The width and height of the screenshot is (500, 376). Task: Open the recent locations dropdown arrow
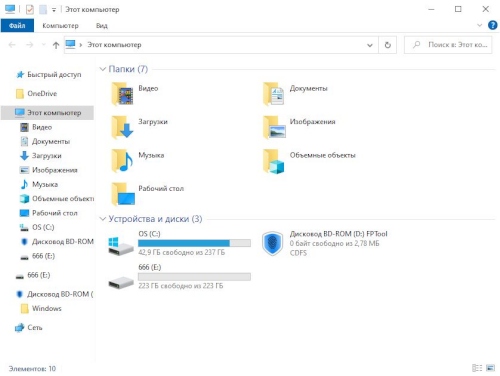click(43, 45)
